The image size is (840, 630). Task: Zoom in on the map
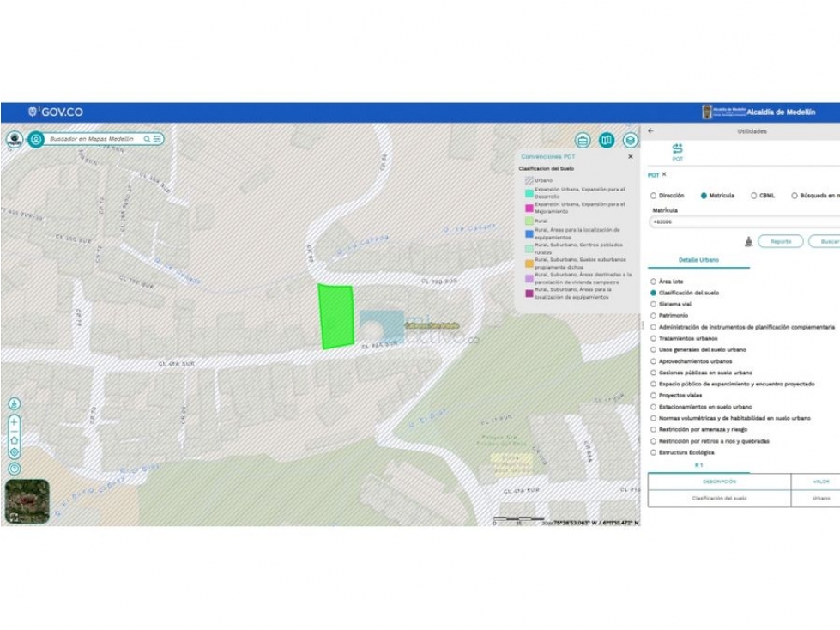coord(15,422)
